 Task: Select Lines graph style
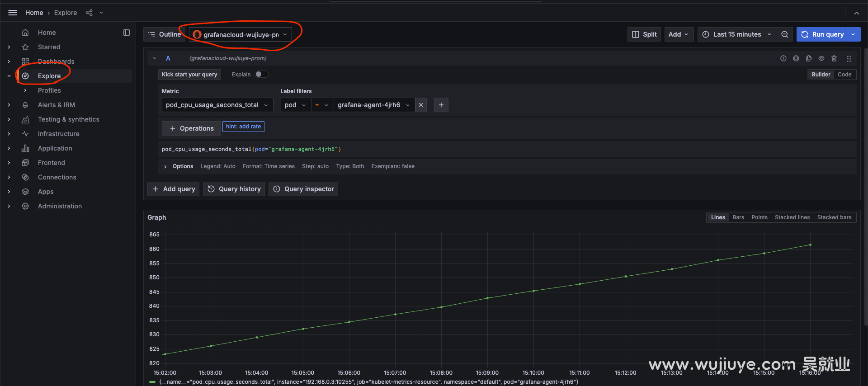(x=718, y=217)
